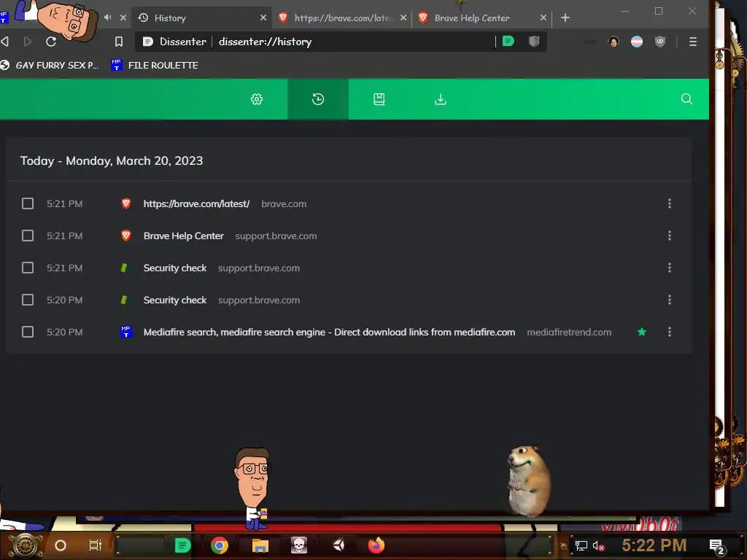Open the GAY FURRY SEX P... bookmark

(50, 65)
